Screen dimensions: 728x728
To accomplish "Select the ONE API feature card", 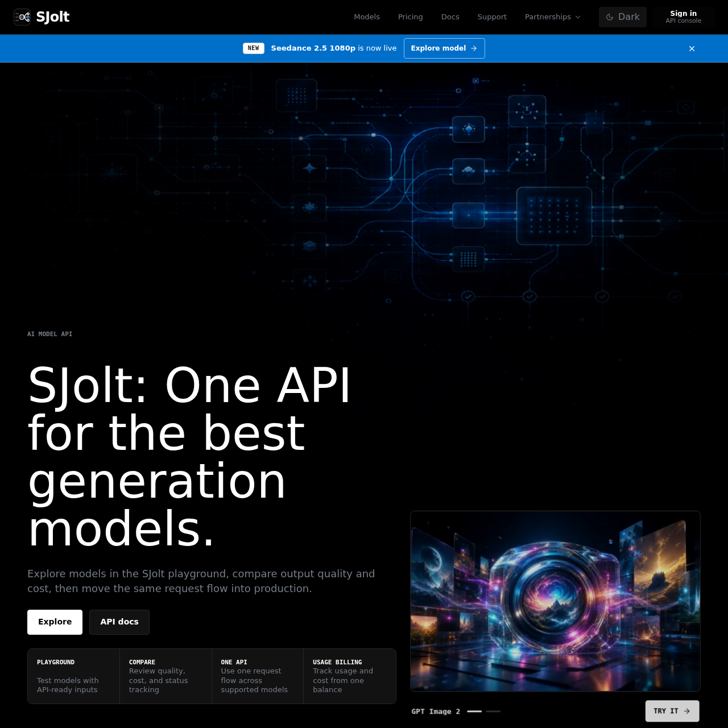I will 258,676.
